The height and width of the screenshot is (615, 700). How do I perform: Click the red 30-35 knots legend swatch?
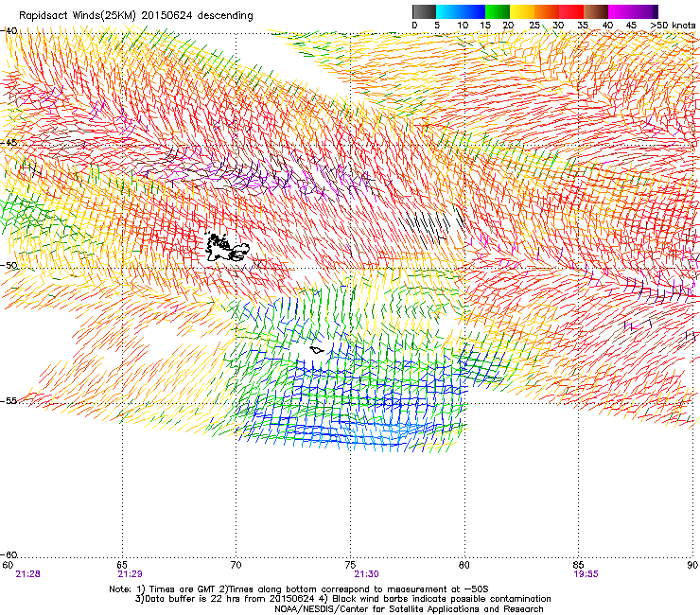pos(571,11)
